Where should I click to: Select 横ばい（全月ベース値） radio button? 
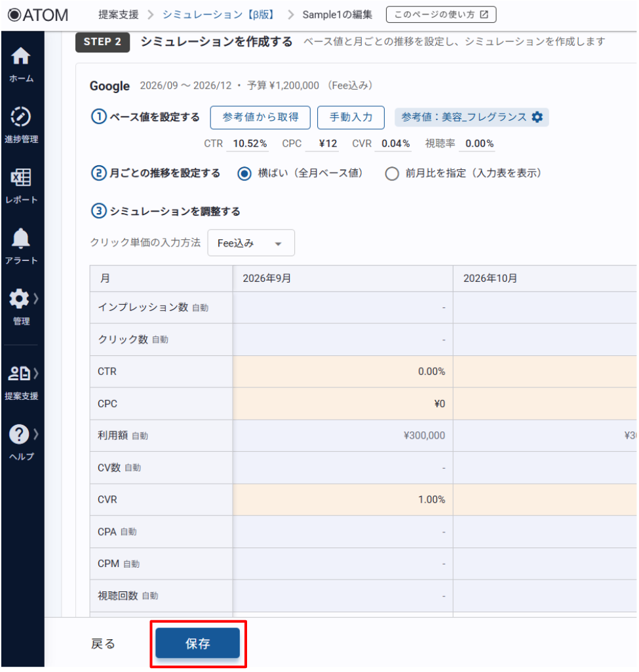(x=244, y=174)
